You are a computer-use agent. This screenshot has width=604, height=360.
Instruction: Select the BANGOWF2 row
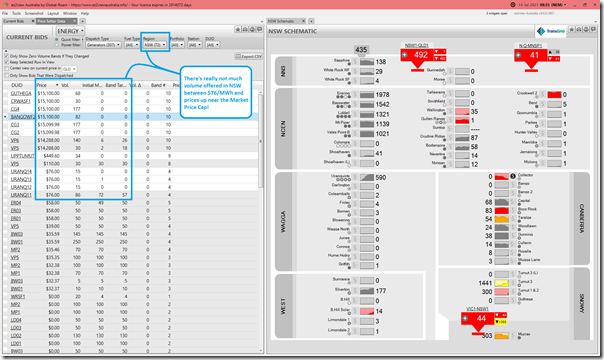point(131,117)
